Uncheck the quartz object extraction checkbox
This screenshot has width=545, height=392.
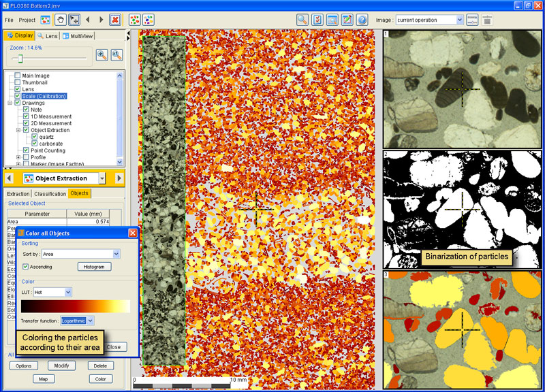(35, 137)
